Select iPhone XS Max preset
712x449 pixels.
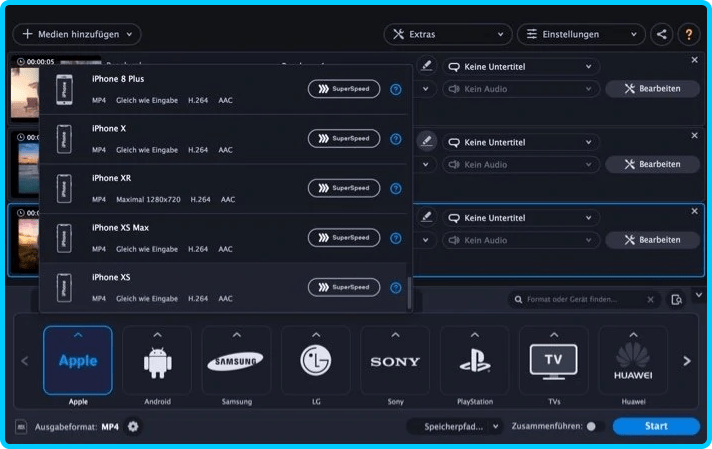tap(223, 238)
